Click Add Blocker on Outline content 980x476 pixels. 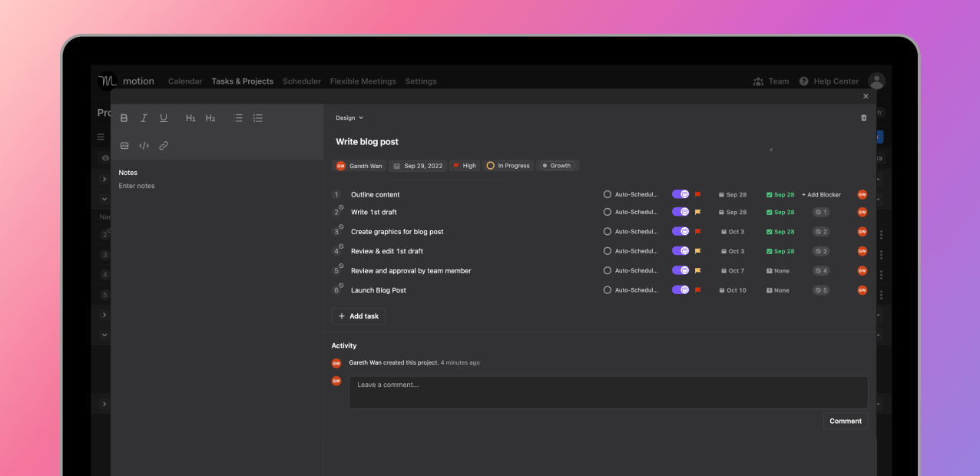pyautogui.click(x=821, y=194)
